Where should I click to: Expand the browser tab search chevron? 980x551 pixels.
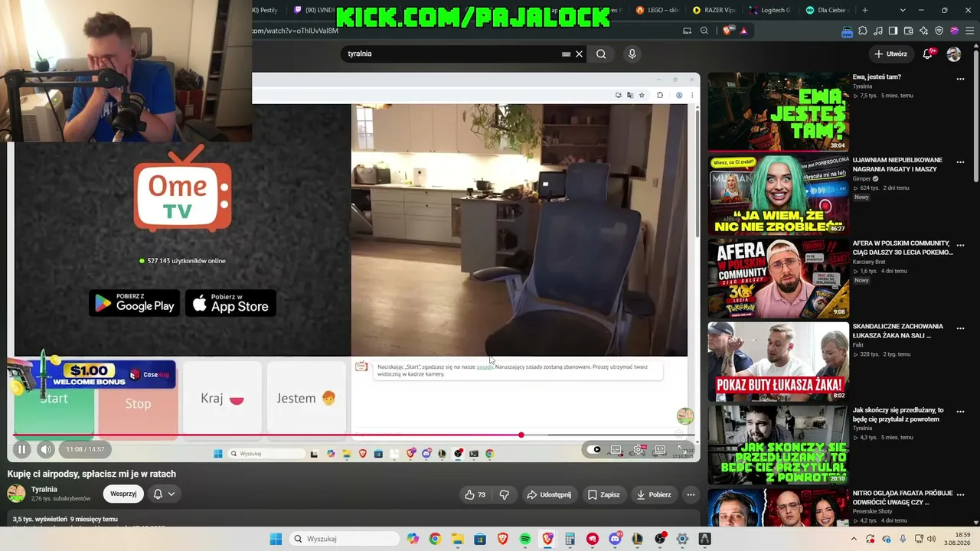pos(903,10)
